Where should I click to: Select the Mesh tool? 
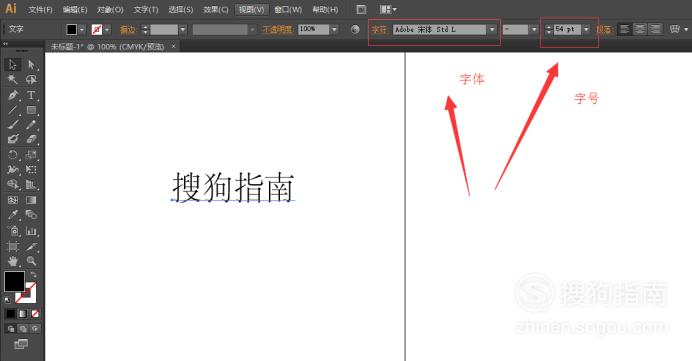(x=12, y=200)
